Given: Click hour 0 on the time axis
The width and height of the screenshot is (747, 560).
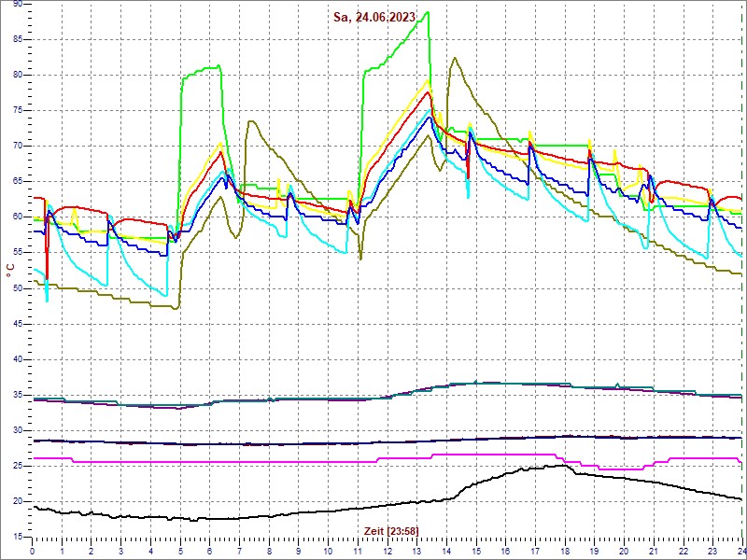Looking at the screenshot, I should pyautogui.click(x=32, y=550).
